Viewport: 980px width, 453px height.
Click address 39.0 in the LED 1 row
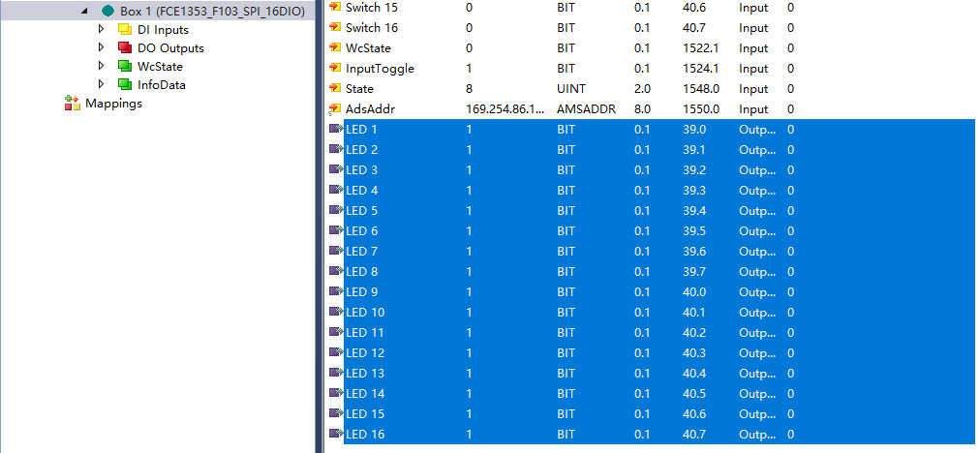click(694, 130)
